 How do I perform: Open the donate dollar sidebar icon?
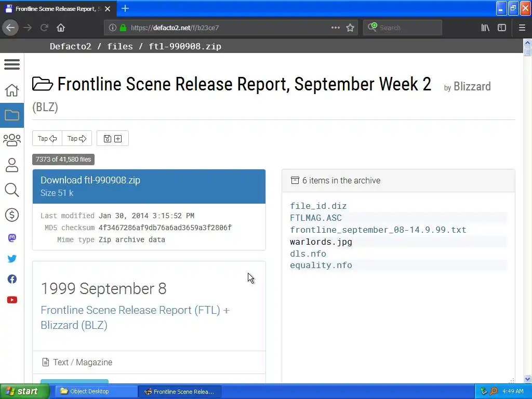click(12, 215)
